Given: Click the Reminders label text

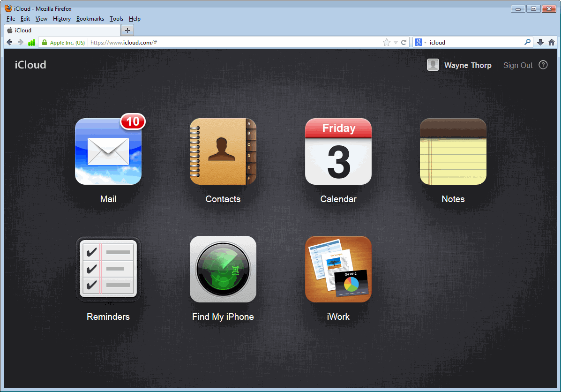Looking at the screenshot, I should 108,317.
